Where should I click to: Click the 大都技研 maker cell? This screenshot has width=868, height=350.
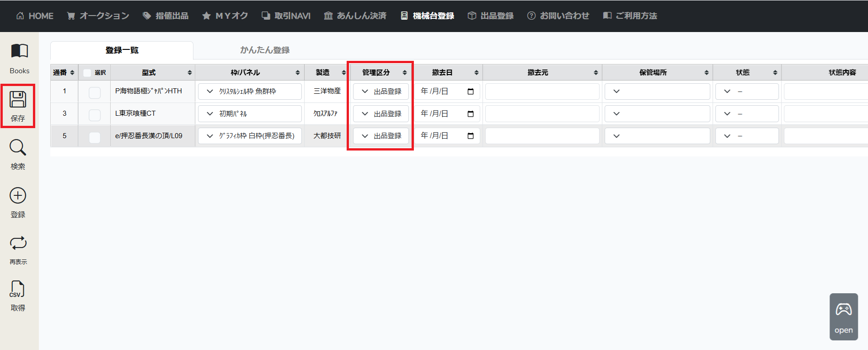327,136
